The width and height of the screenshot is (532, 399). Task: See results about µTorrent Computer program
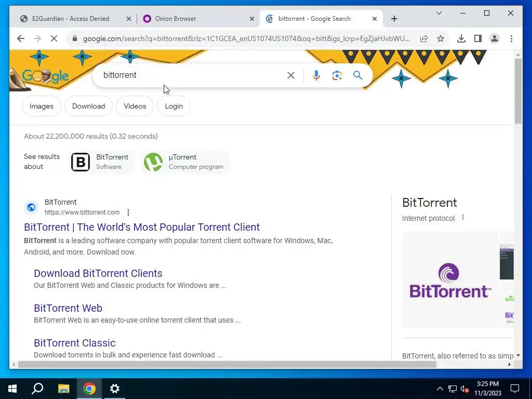point(185,162)
